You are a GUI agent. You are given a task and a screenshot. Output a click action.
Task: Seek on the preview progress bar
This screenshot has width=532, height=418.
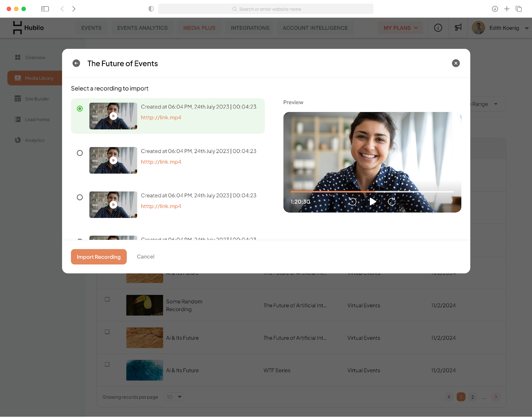click(372, 192)
